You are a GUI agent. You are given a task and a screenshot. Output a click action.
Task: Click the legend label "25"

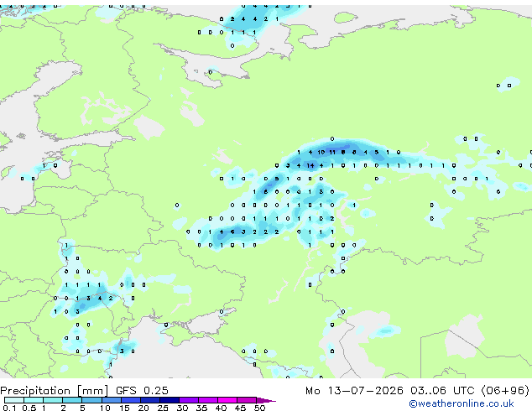163,408
